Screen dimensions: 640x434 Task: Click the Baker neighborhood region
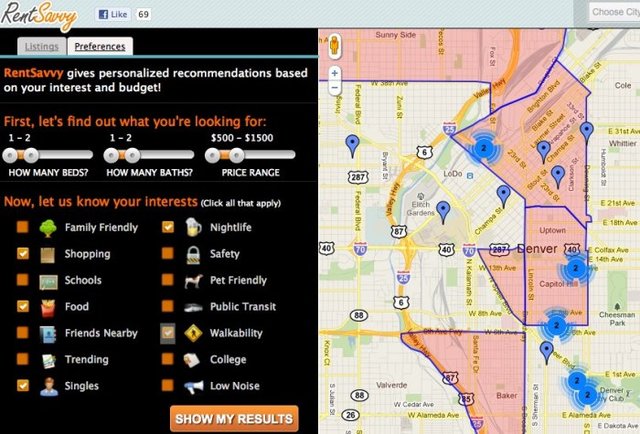(x=507, y=395)
